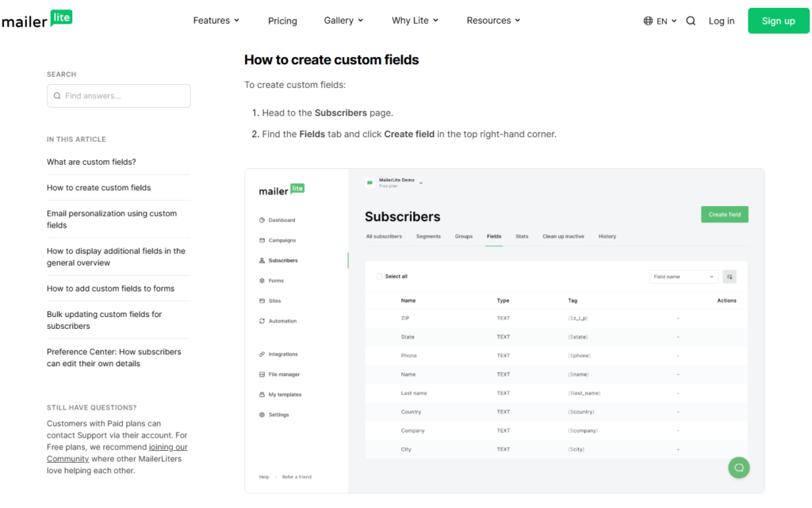Screen dimensions: 812x508
Task: Click the Refer a friend link
Action: [x=297, y=477]
